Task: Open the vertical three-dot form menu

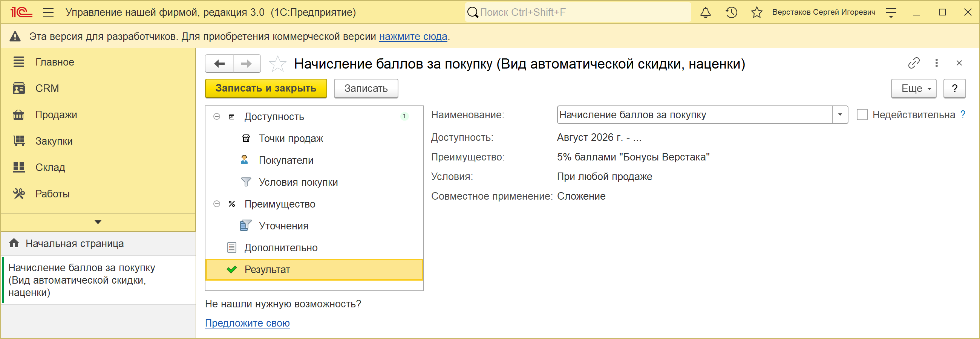Action: click(x=937, y=63)
